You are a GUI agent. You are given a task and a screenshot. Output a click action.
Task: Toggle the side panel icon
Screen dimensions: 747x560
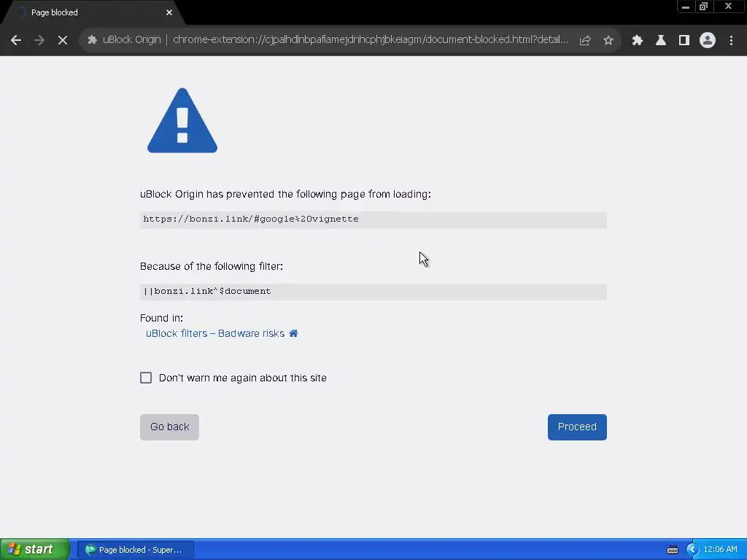tap(684, 41)
